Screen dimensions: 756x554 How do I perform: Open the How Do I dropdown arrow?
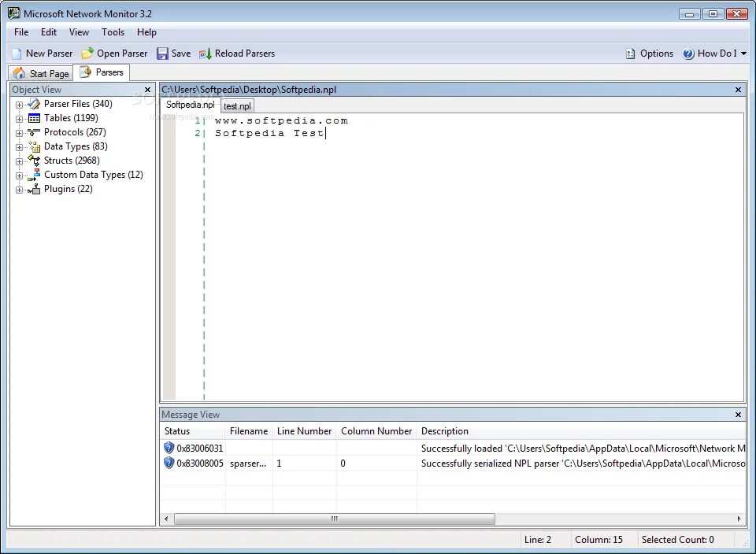(x=743, y=54)
